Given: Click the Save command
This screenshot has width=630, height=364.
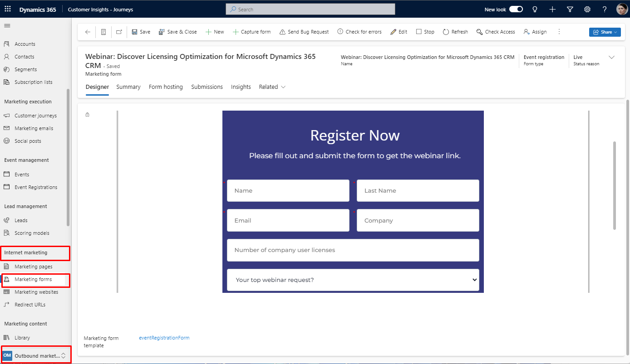Looking at the screenshot, I should click(x=141, y=32).
